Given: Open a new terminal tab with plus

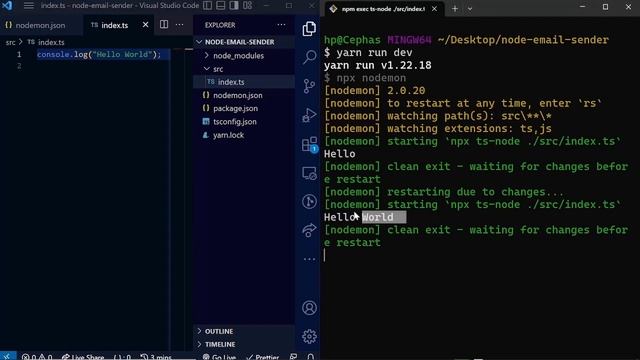Looking at the screenshot, I should (x=455, y=9).
